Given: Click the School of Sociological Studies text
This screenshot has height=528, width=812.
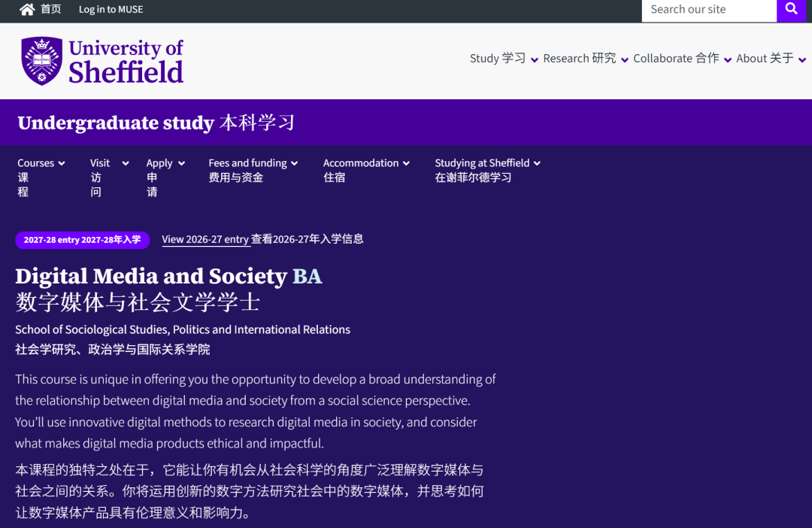Looking at the screenshot, I should [183, 329].
